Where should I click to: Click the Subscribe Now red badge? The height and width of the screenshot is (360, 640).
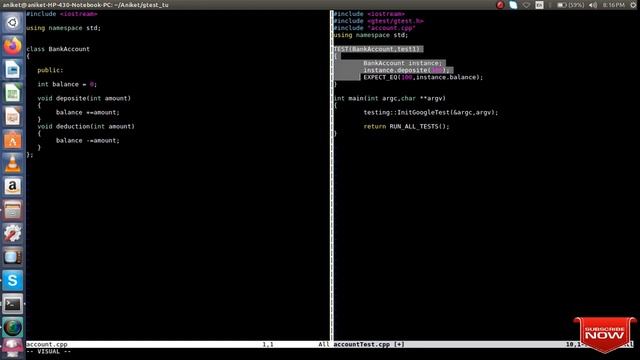[x=605, y=335]
